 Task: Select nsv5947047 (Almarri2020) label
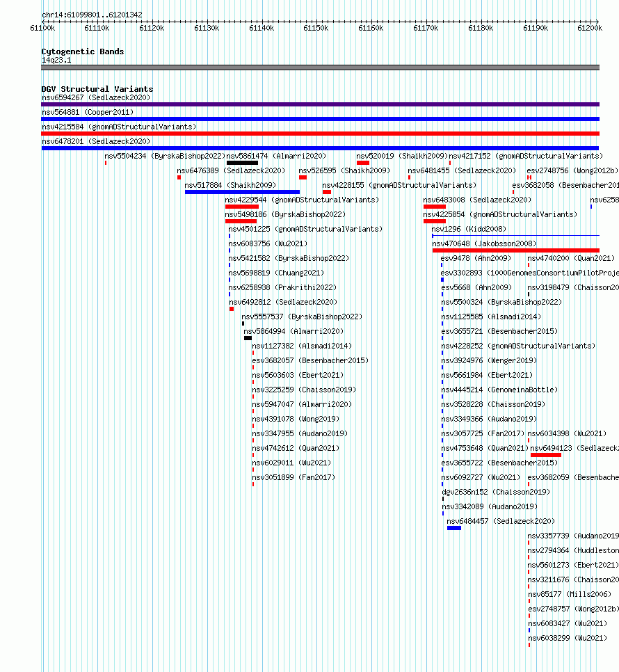302,403
